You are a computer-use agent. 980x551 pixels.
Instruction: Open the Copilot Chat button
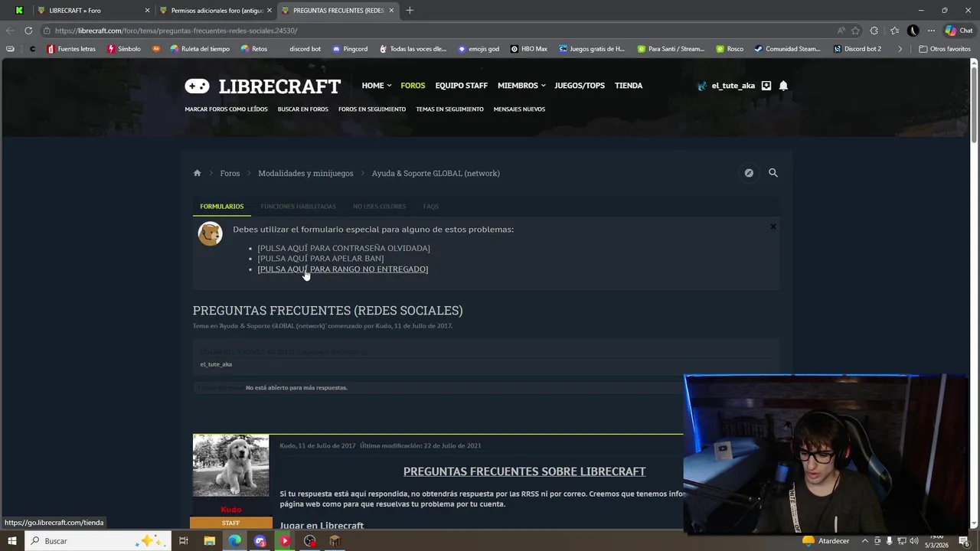959,31
